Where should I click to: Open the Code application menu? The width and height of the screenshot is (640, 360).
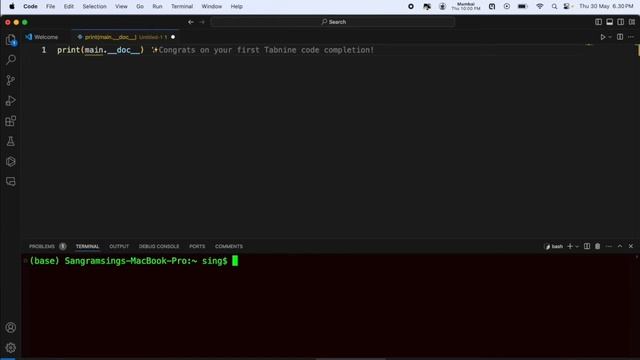click(x=30, y=7)
